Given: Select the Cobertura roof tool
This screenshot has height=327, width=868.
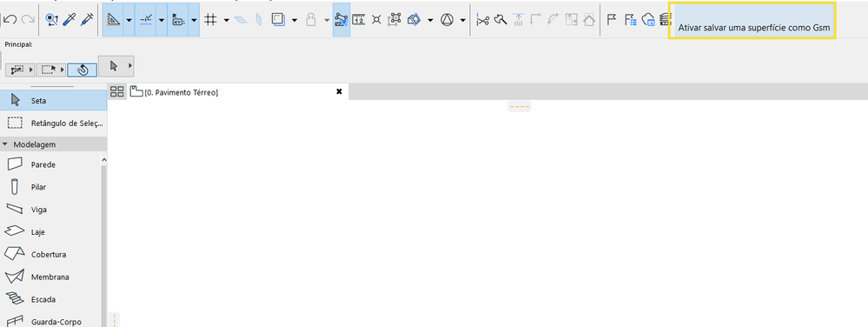Looking at the screenshot, I should (50, 255).
